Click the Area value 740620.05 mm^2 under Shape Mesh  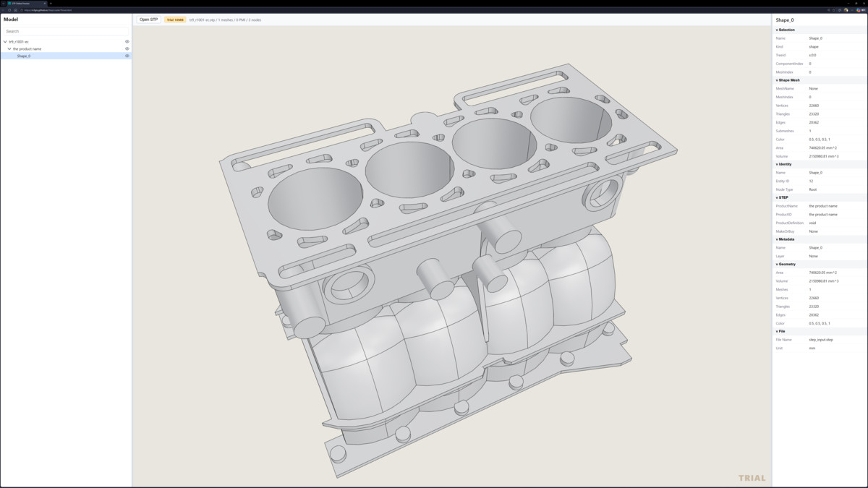(823, 147)
